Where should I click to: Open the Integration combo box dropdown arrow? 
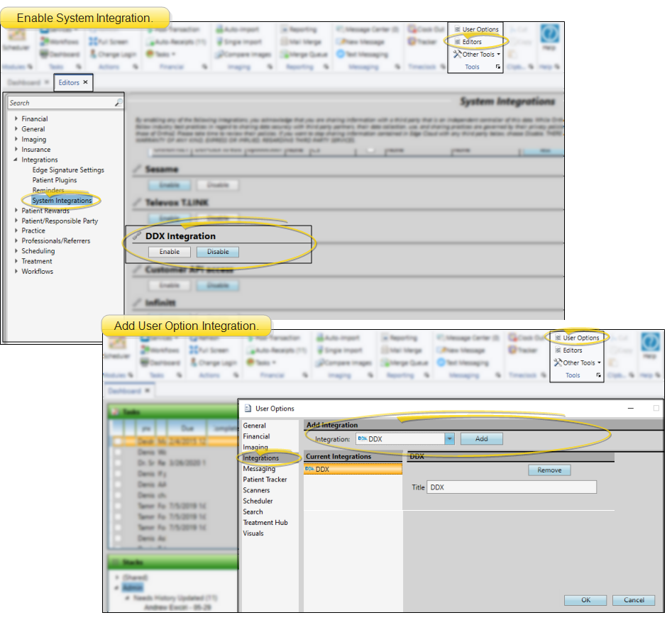point(449,439)
